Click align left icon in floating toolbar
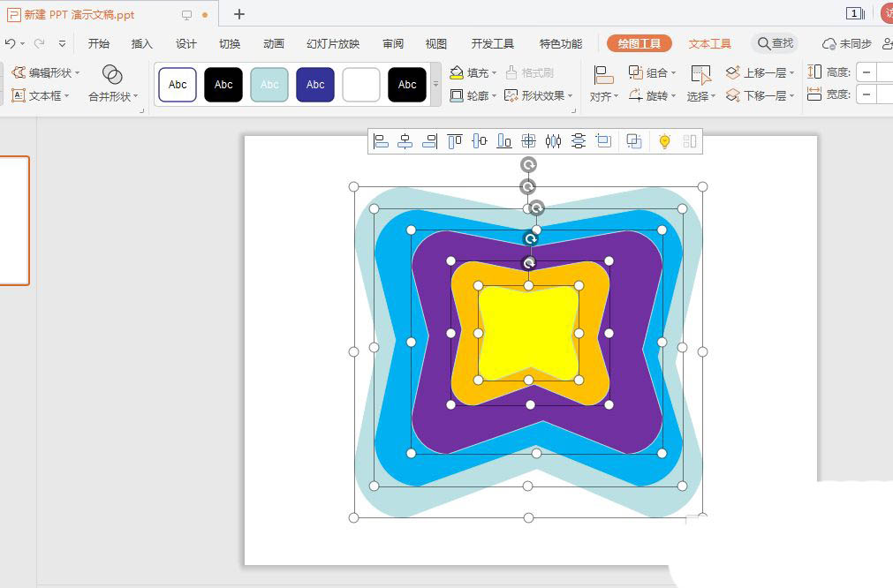Image resolution: width=893 pixels, height=588 pixels. coord(381,141)
